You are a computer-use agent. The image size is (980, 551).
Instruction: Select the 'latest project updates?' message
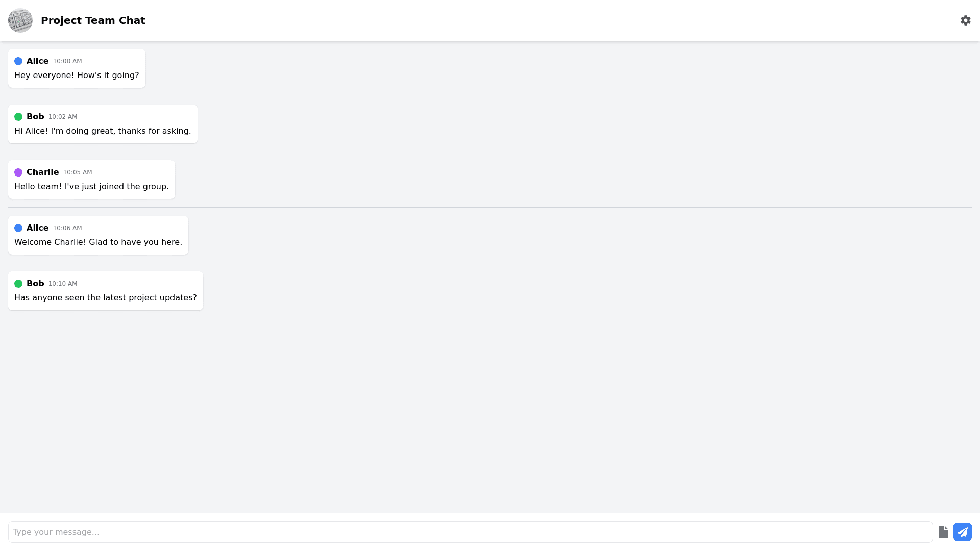click(x=105, y=298)
